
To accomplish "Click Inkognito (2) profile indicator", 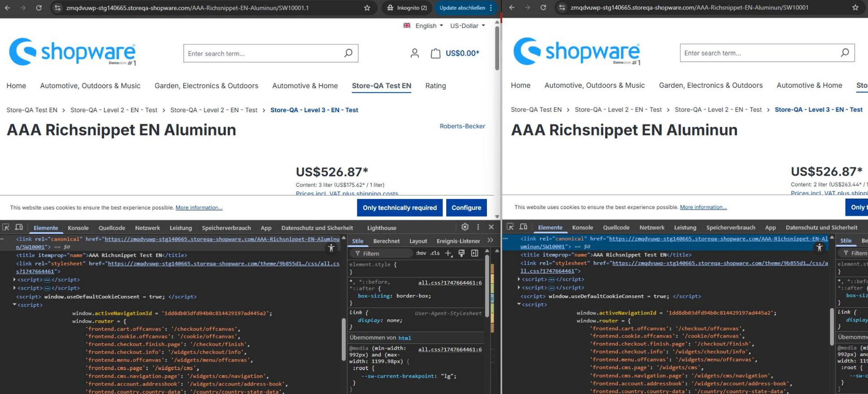I will pos(407,8).
